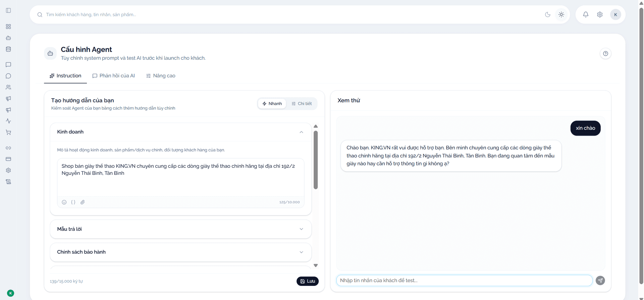Image resolution: width=644 pixels, height=300 pixels.
Task: Insert a variable using curly braces icon
Action: pos(73,202)
